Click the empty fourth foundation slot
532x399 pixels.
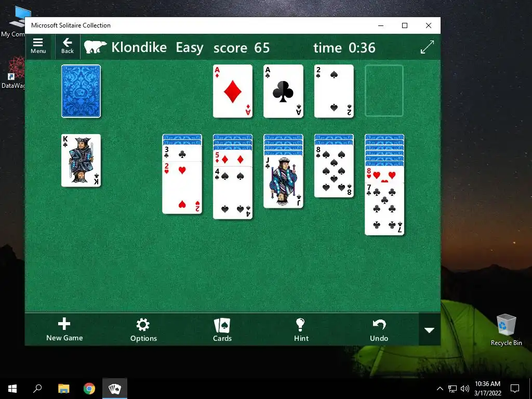(x=384, y=91)
